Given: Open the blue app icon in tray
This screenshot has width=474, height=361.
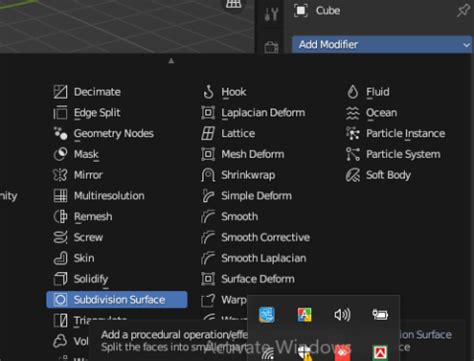Looking at the screenshot, I should 267,314.
